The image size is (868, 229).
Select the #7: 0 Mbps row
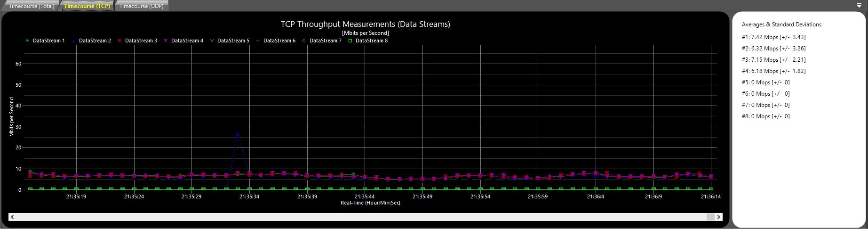tap(765, 105)
